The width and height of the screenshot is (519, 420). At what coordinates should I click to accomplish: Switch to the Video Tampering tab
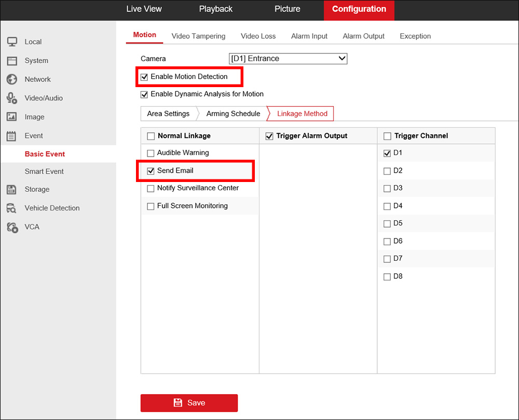[198, 36]
